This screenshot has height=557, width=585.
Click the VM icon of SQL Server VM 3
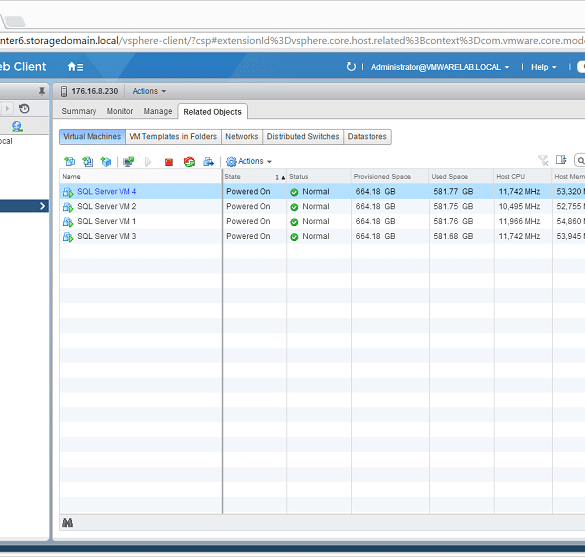coord(68,237)
